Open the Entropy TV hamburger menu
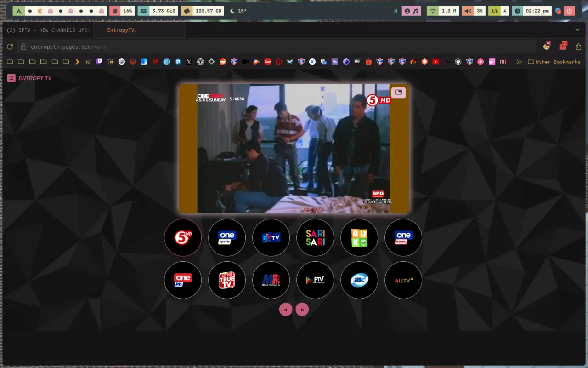The image size is (588, 368). coord(11,78)
